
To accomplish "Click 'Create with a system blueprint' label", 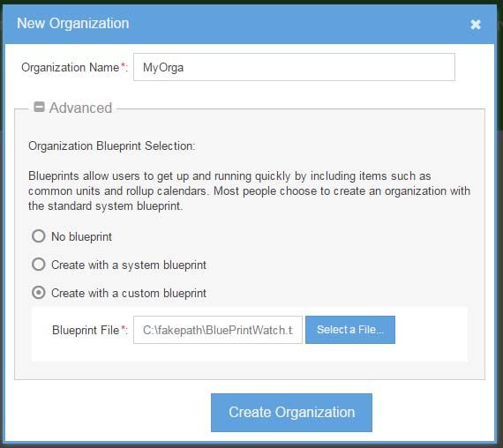I will [129, 265].
